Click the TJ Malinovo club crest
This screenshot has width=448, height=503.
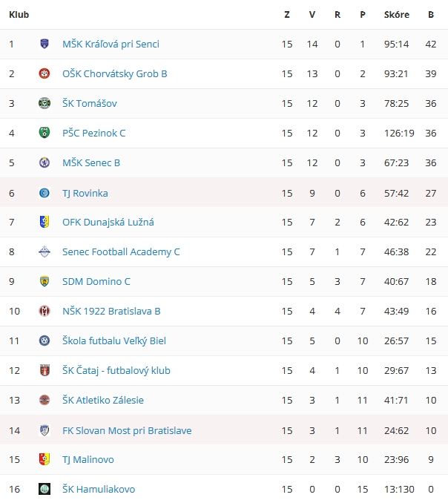(x=45, y=459)
